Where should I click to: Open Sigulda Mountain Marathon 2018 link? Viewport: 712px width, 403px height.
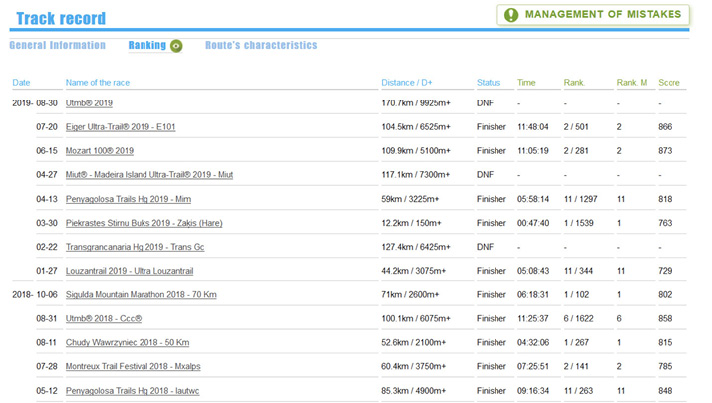[141, 295]
